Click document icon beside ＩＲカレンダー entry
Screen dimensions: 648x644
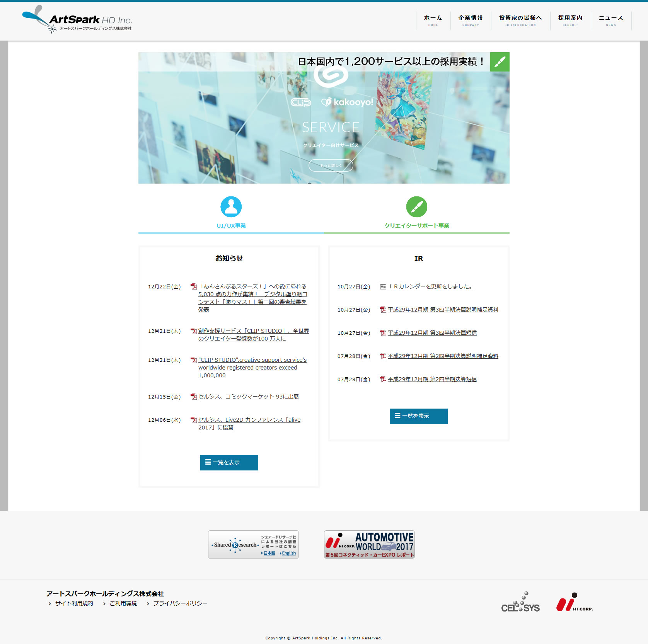point(383,286)
